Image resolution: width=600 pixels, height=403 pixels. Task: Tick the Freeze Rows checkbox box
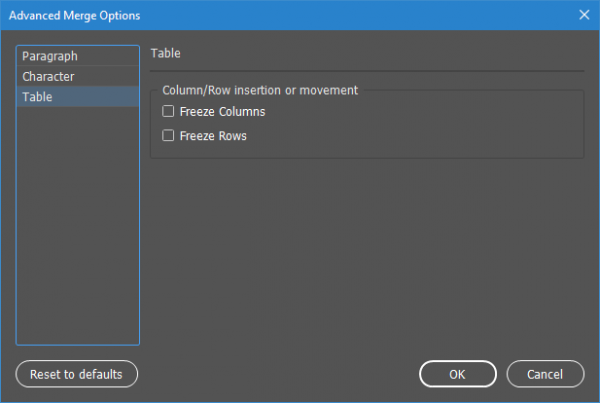[x=168, y=136]
